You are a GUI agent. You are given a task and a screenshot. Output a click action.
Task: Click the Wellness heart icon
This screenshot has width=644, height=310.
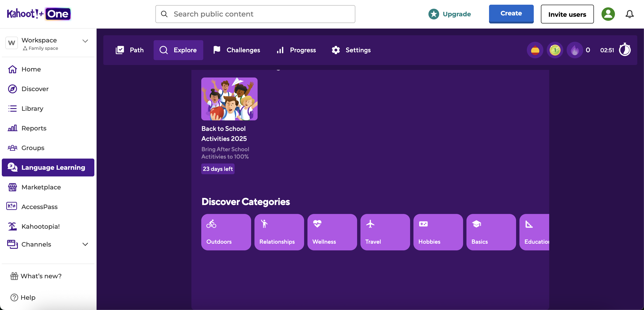[x=317, y=224]
